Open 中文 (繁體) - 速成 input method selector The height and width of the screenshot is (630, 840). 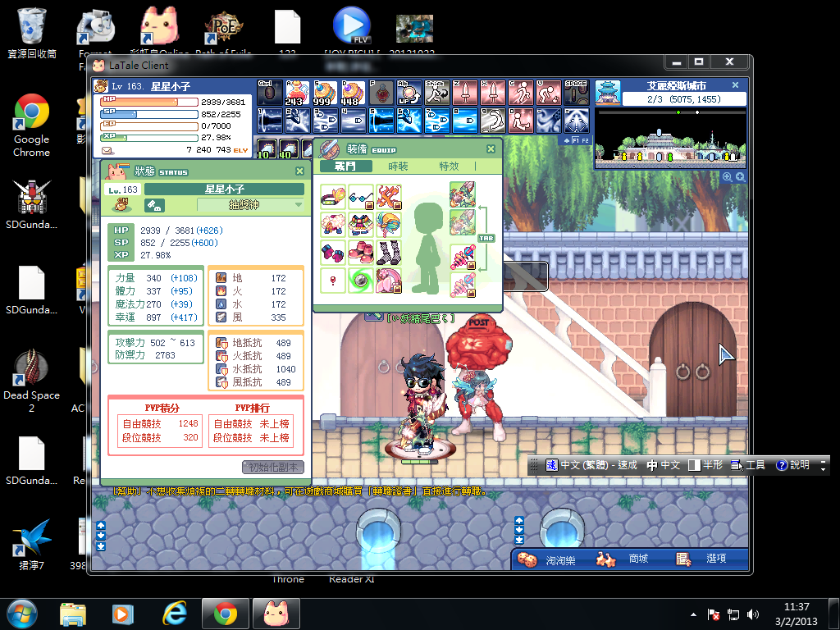click(591, 465)
